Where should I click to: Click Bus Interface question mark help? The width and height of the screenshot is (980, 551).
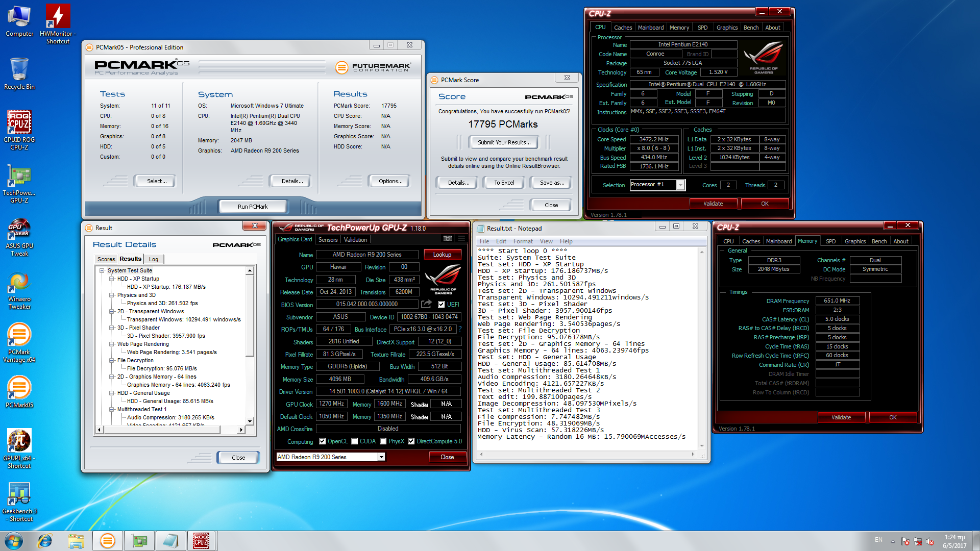click(460, 329)
